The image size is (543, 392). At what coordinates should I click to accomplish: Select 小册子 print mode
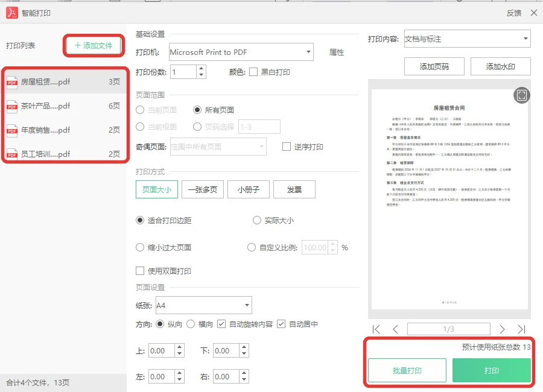pyautogui.click(x=249, y=189)
